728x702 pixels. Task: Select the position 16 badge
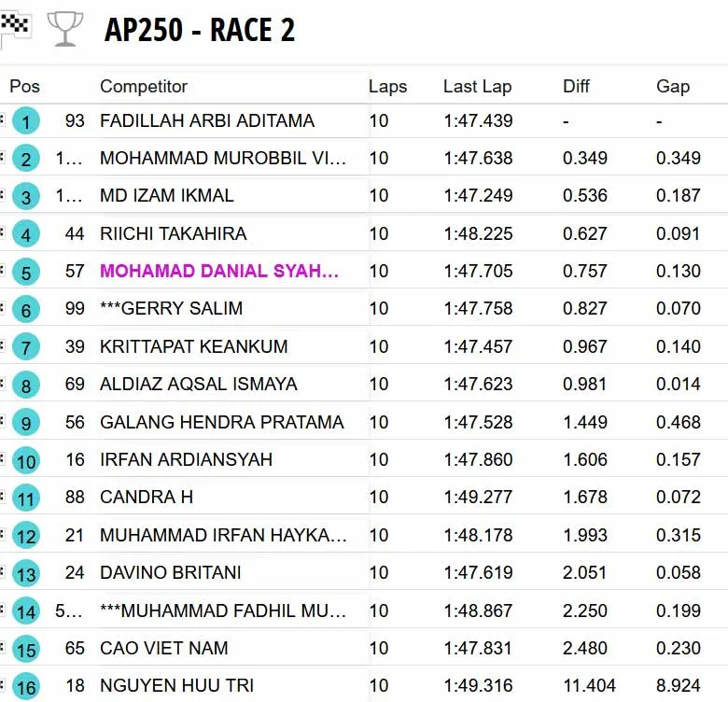point(26,686)
